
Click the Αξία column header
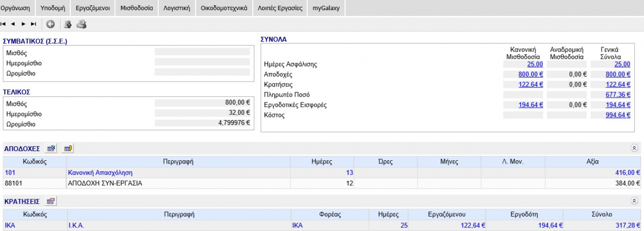pyautogui.click(x=594, y=161)
